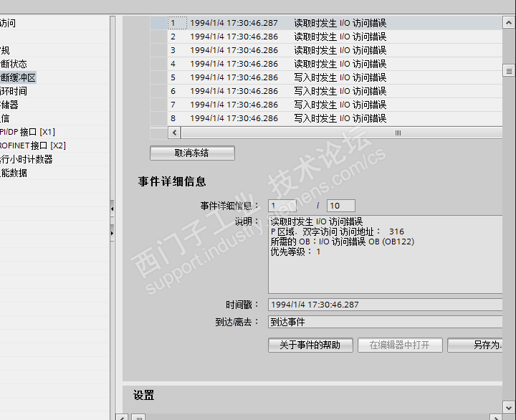Image resolution: width=516 pixels, height=420 pixels.
Task: Click the vertical scrollbar thumb on the right
Action: pyautogui.click(x=509, y=71)
